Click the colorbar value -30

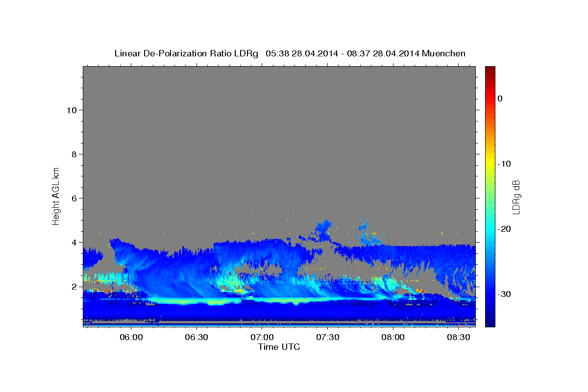coord(504,294)
